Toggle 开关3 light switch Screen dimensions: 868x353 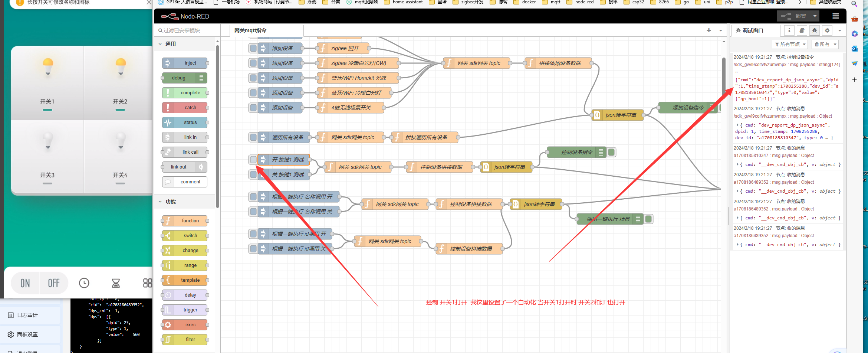coord(47,157)
